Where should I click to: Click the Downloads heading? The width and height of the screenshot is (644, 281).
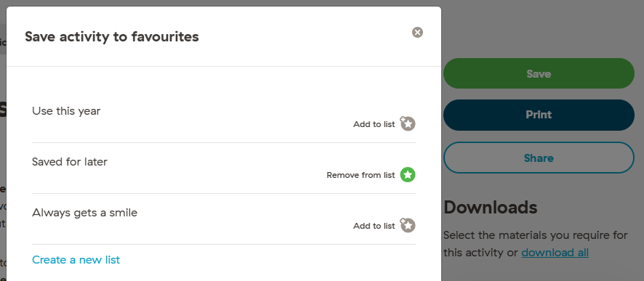[491, 208]
